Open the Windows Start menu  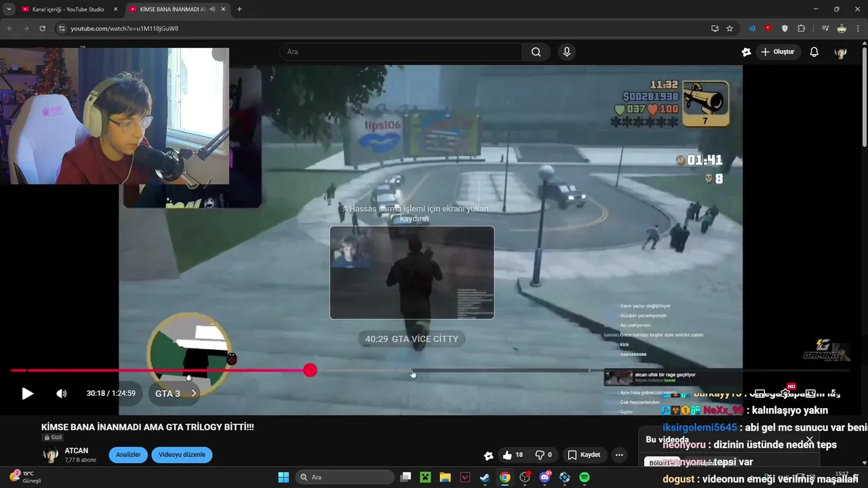pos(283,477)
